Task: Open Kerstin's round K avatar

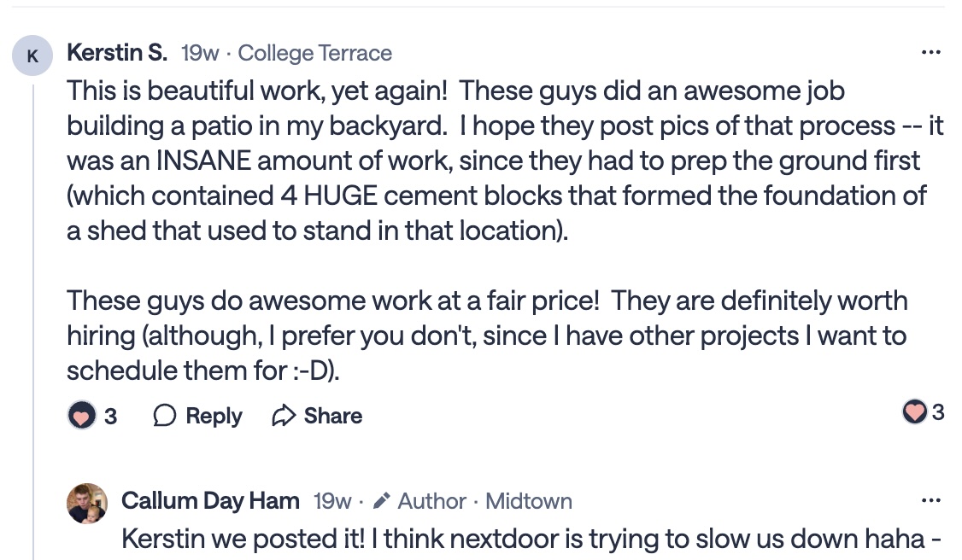Action: pos(32,56)
